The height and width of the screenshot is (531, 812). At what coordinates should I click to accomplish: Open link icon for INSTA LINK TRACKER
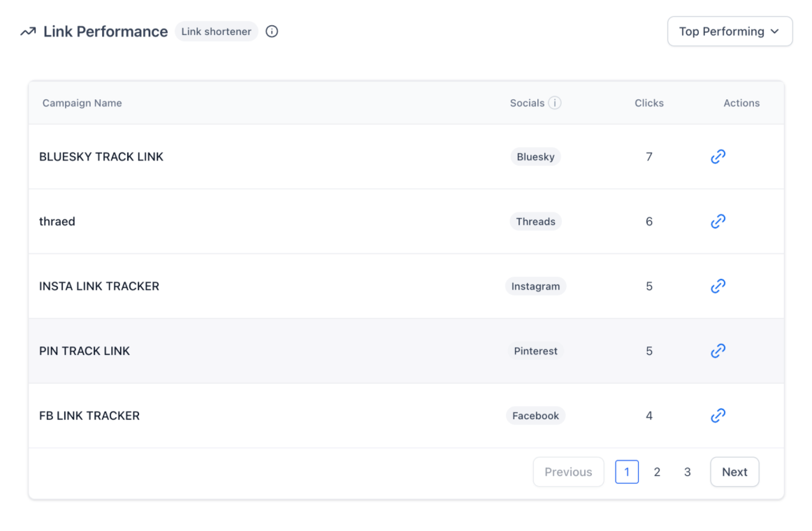tap(718, 286)
